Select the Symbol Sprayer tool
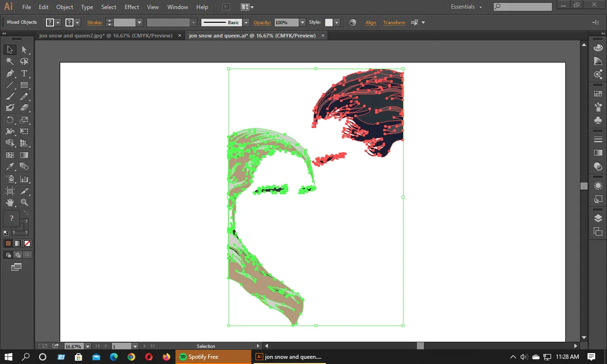The height and width of the screenshot is (364, 607). (x=9, y=179)
